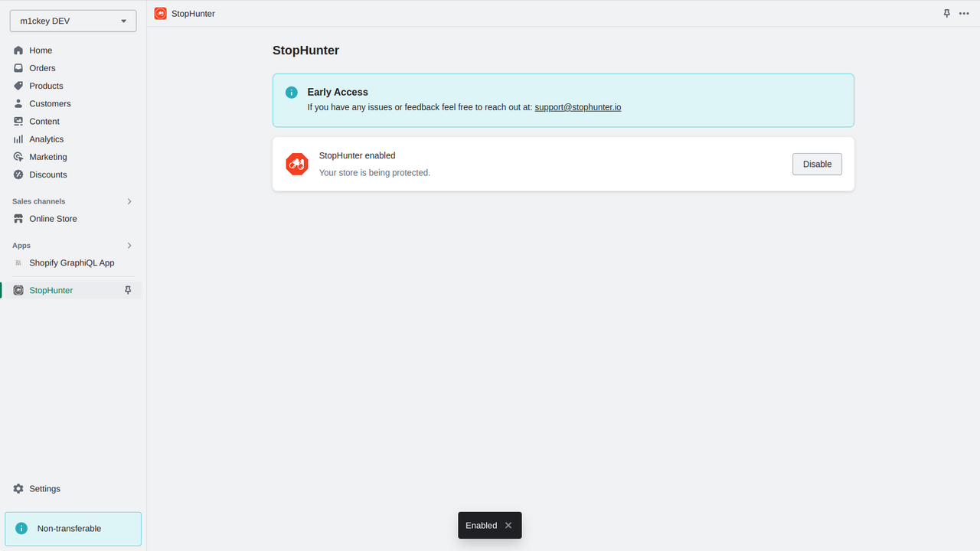Image resolution: width=980 pixels, height=551 pixels.
Task: Expand the Apps section chevron
Action: [129, 246]
